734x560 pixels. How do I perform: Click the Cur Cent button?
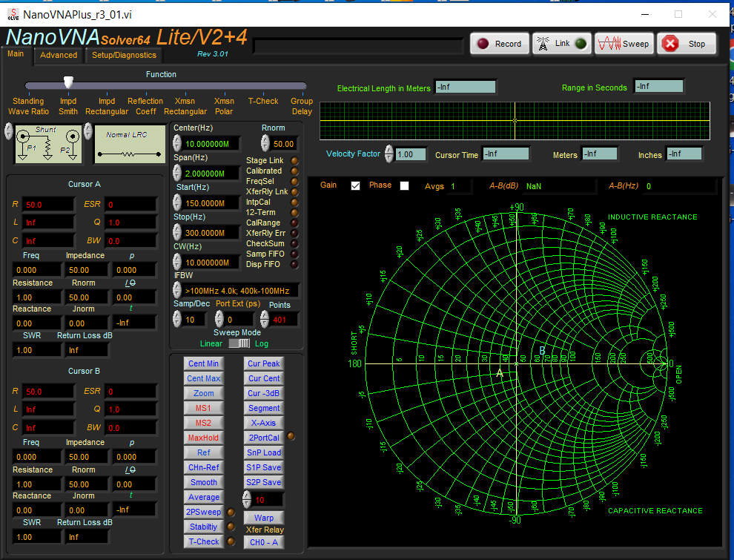pos(264,378)
